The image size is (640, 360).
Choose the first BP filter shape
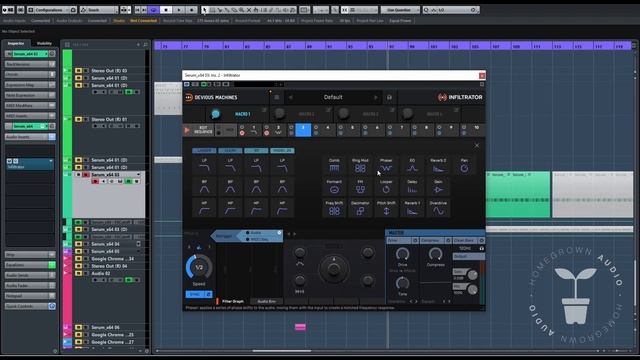(204, 187)
